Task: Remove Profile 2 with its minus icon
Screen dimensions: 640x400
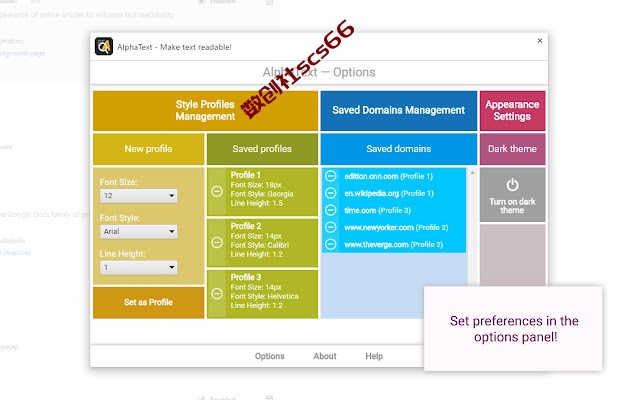Action: [217, 242]
